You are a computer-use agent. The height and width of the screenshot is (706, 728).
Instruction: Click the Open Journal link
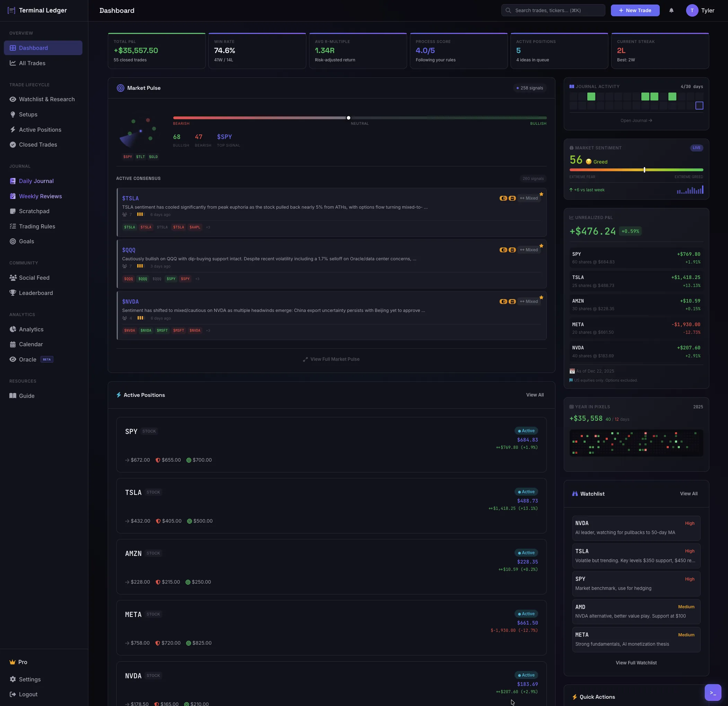tap(636, 120)
